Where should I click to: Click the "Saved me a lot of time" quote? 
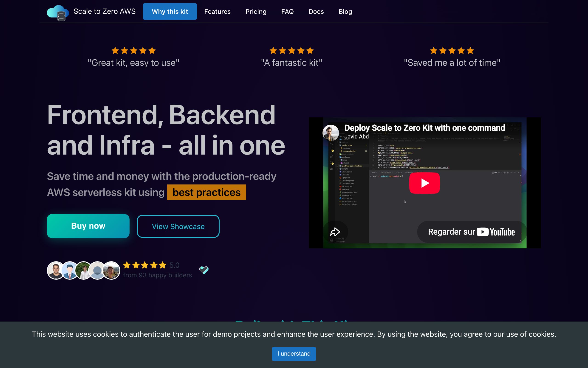tap(452, 63)
